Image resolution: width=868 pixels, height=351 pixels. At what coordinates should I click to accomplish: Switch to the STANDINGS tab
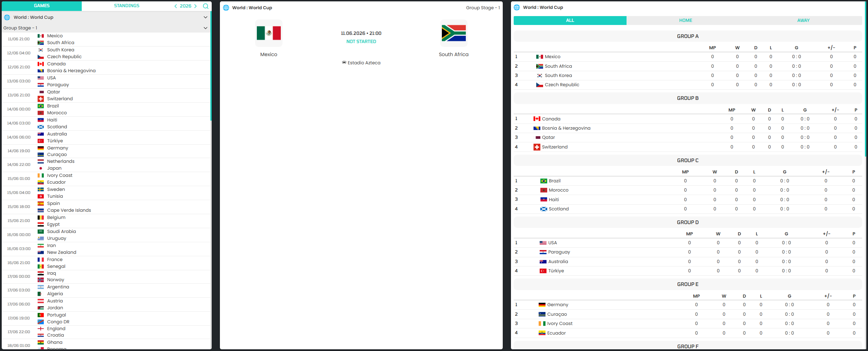127,6
